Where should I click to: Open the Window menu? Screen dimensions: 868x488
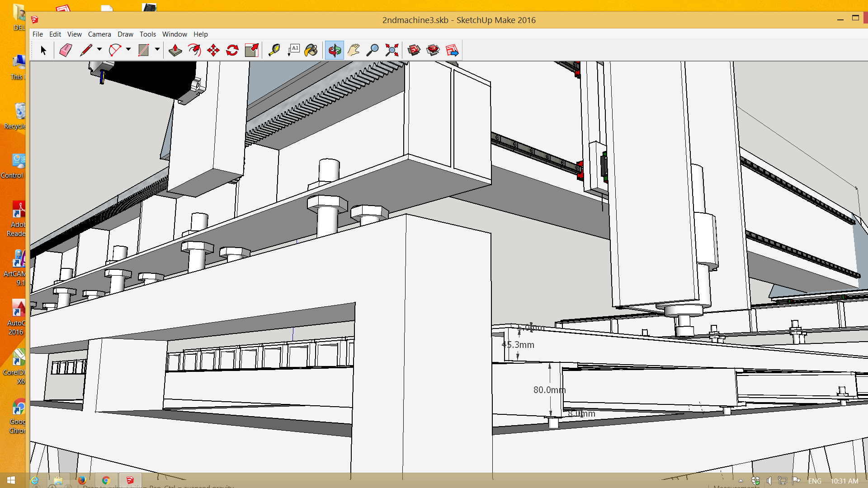click(175, 34)
